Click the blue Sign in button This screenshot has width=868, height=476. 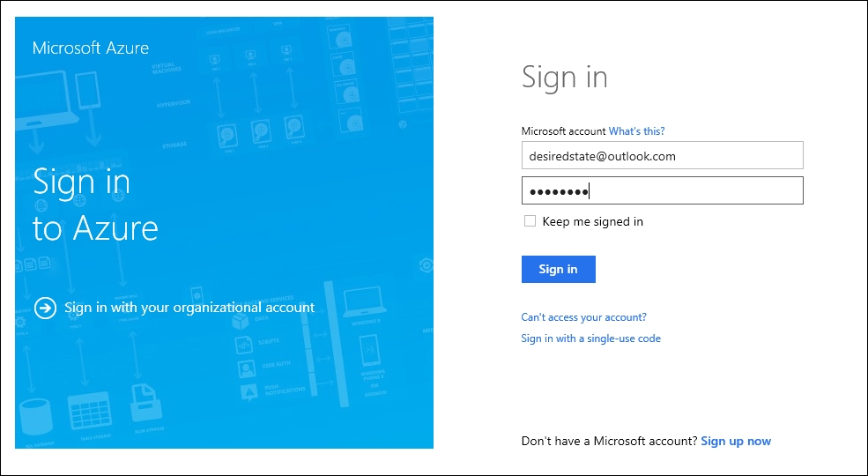click(558, 269)
